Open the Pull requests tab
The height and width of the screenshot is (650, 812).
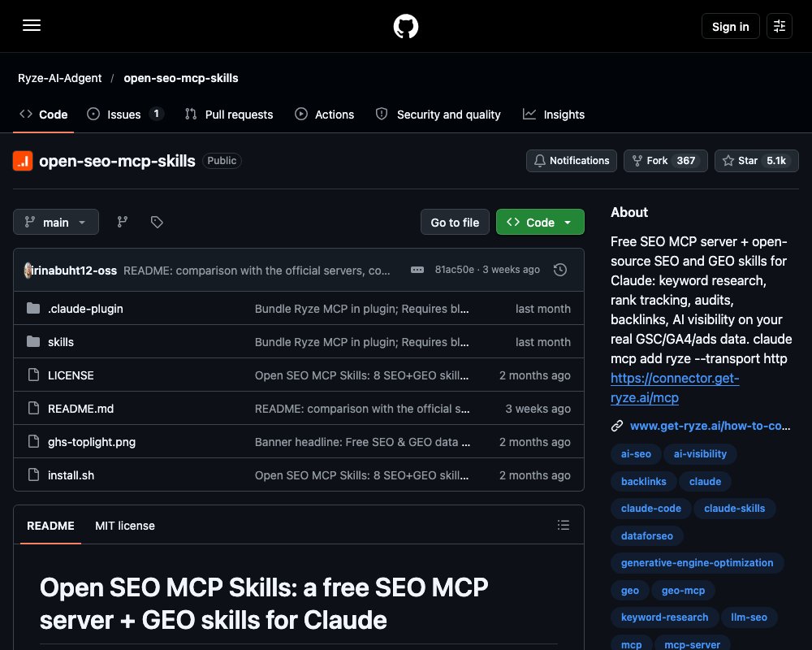click(229, 115)
